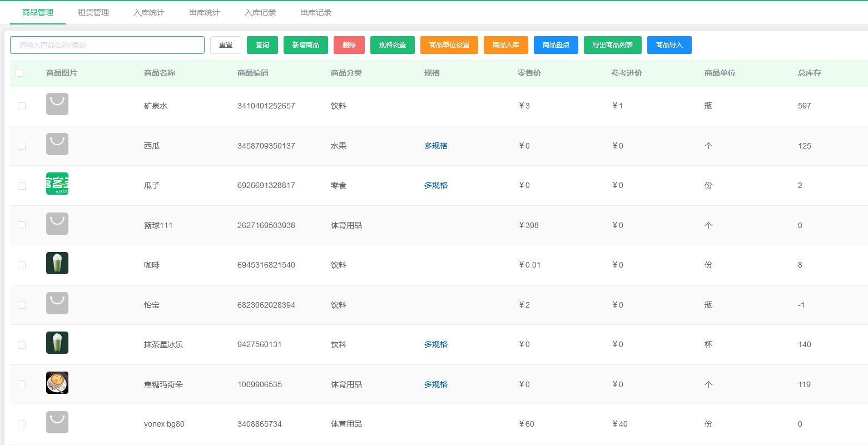The image size is (868, 445).
Task: Open 商品单位设置 unit settings
Action: [x=449, y=45]
